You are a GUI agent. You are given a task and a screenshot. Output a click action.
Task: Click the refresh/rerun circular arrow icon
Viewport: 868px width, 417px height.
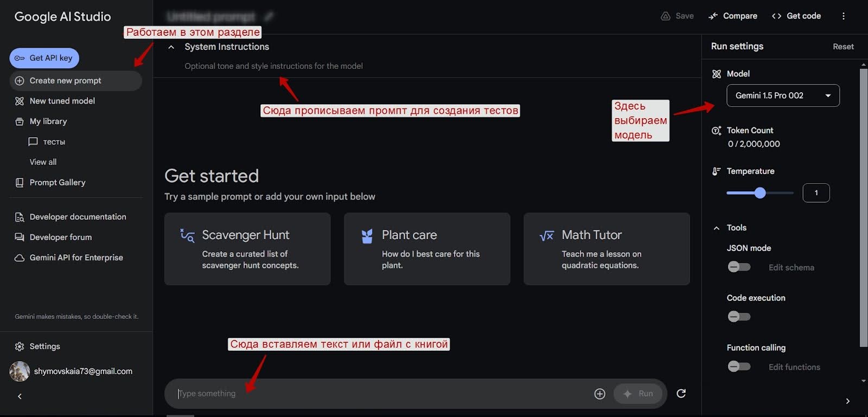coord(681,394)
